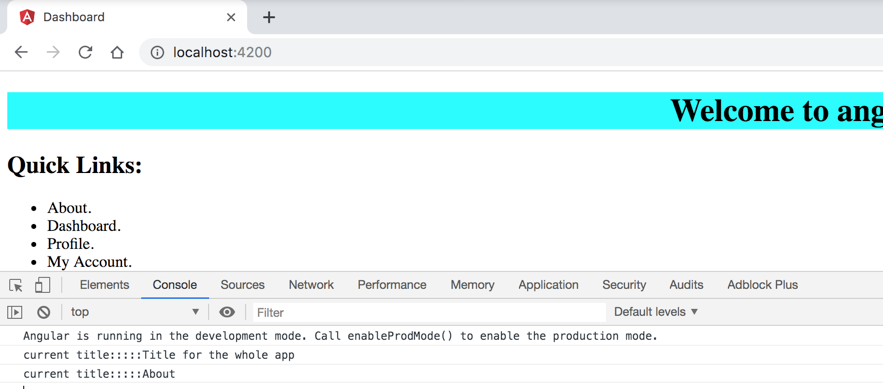Click the 'Title for the whole app' log line
883x389 pixels.
click(159, 355)
